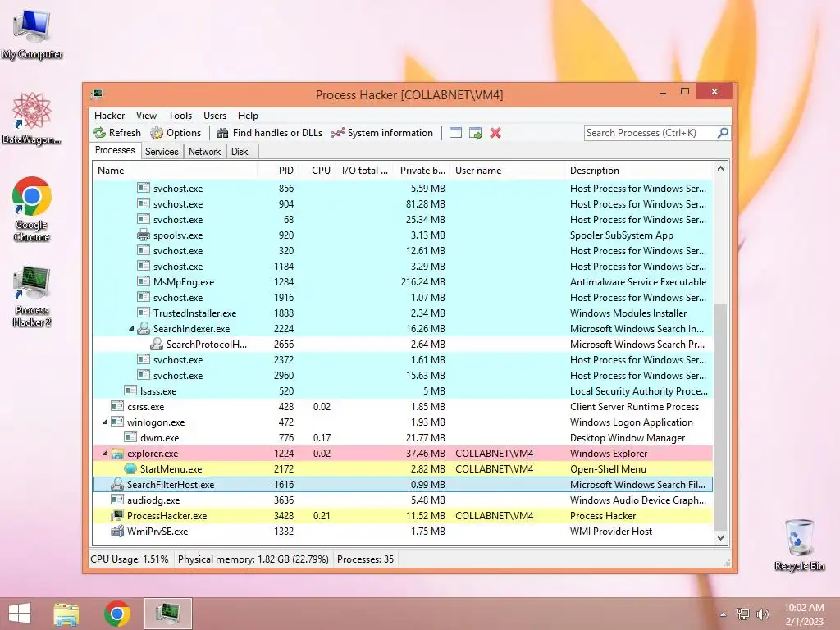Click CPU Usage in status bar

pos(129,559)
